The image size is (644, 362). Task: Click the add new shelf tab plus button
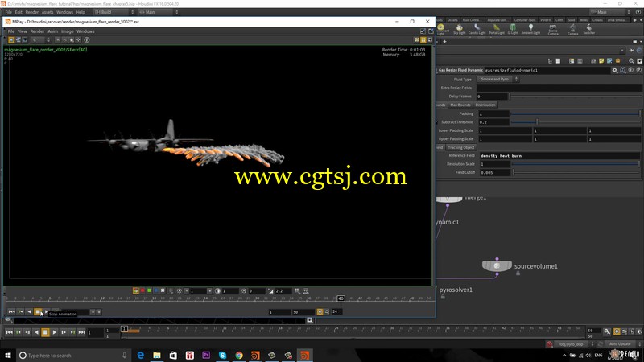(x=635, y=19)
